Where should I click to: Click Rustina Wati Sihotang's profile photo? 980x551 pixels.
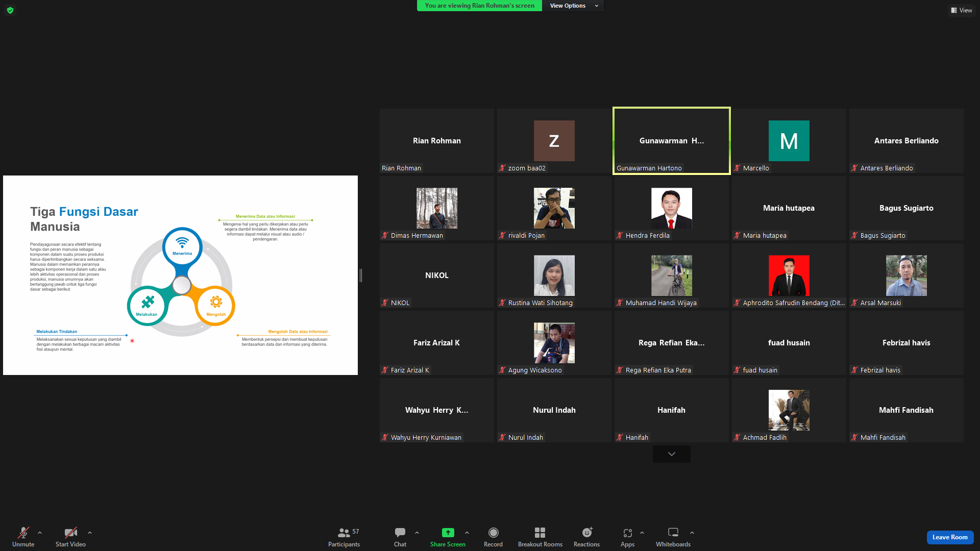554,275
